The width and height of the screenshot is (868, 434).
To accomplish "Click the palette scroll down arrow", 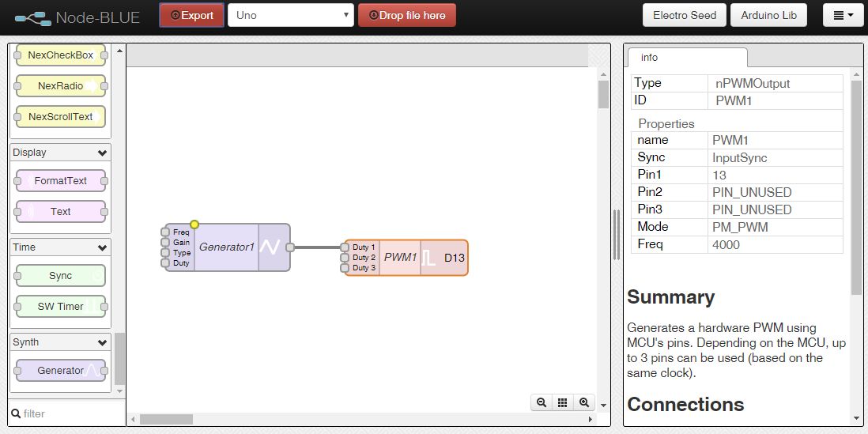I will pos(119,391).
